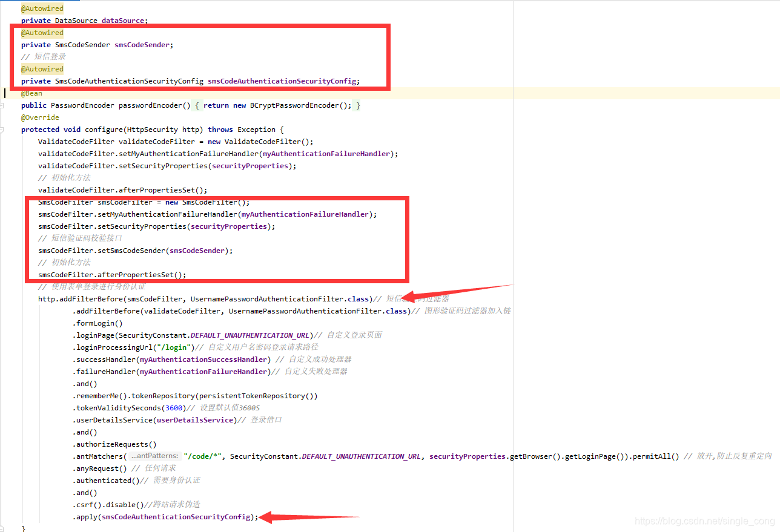
Task: Click the folded body "{ return new BCryptPasswordEncoder(); }"
Action: (277, 105)
